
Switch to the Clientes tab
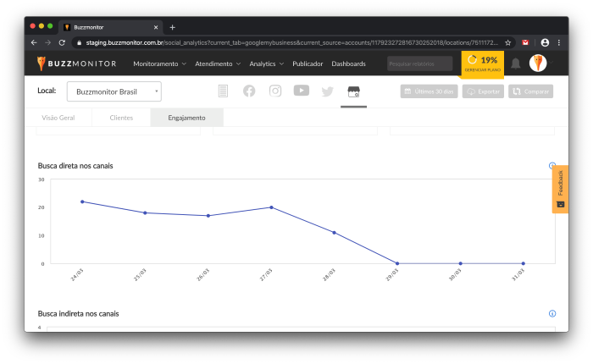121,118
